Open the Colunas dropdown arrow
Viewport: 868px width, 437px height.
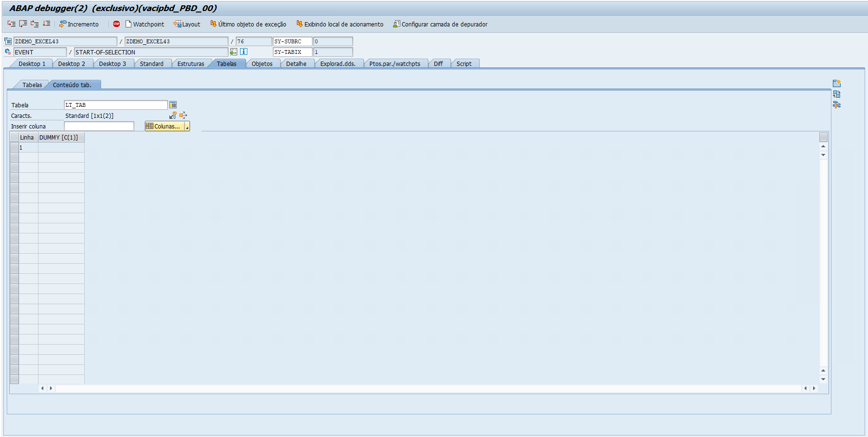click(186, 126)
